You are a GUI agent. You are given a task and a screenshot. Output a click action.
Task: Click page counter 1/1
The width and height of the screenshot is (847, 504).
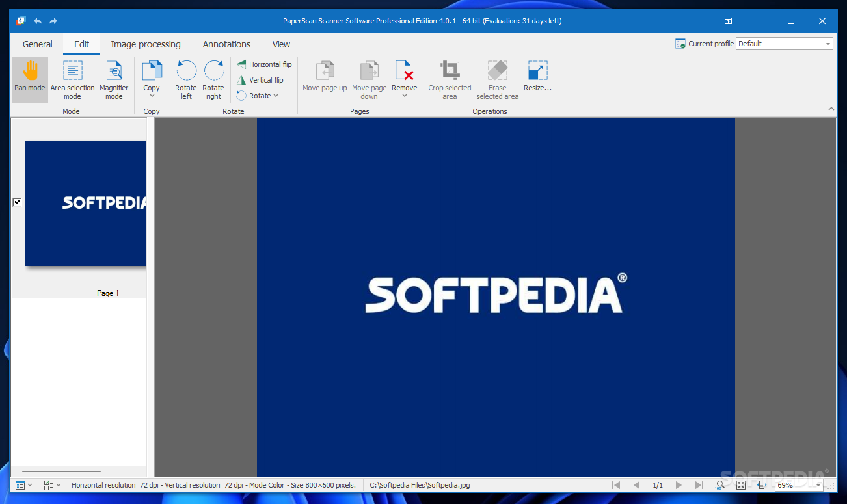tap(658, 485)
